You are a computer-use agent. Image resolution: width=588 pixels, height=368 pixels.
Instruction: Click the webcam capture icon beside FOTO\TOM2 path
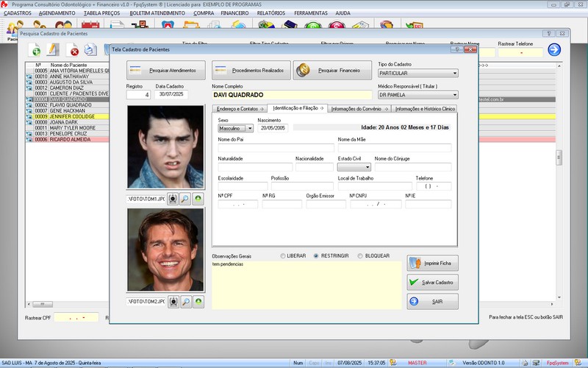[173, 302]
